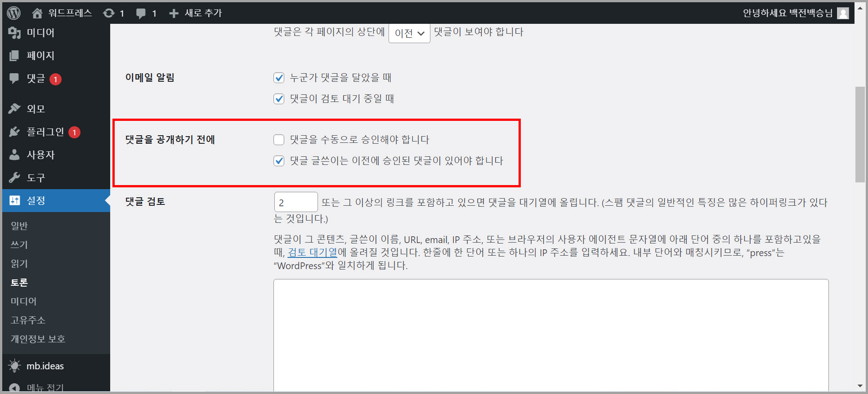Click the 메뉴 접기 collapse arrow icon

(14, 388)
